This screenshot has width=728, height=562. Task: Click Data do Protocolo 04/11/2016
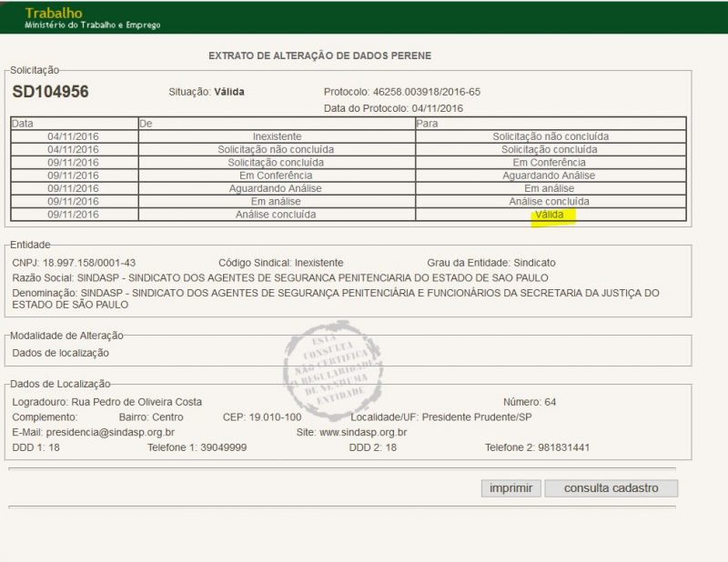[393, 108]
